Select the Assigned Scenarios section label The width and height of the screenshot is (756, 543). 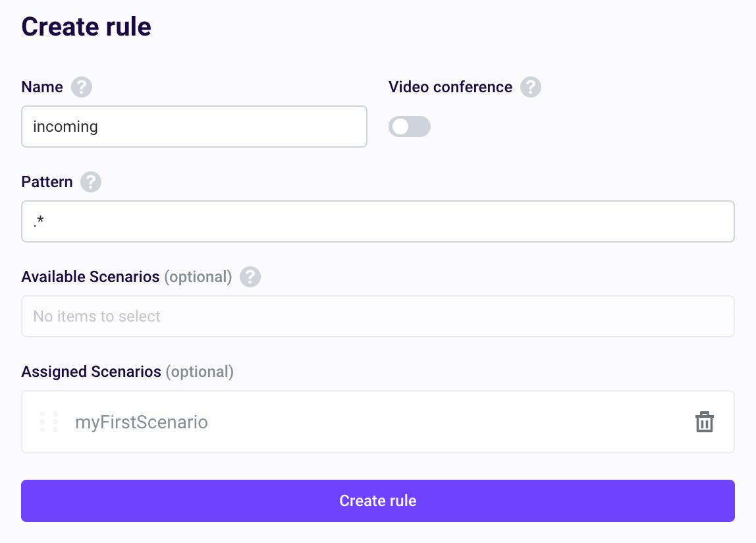click(92, 372)
